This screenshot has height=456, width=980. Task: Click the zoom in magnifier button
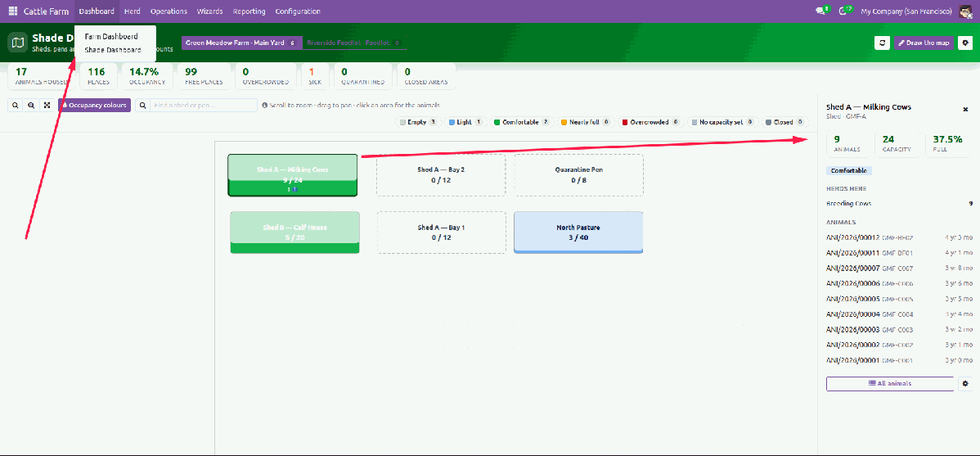point(30,105)
